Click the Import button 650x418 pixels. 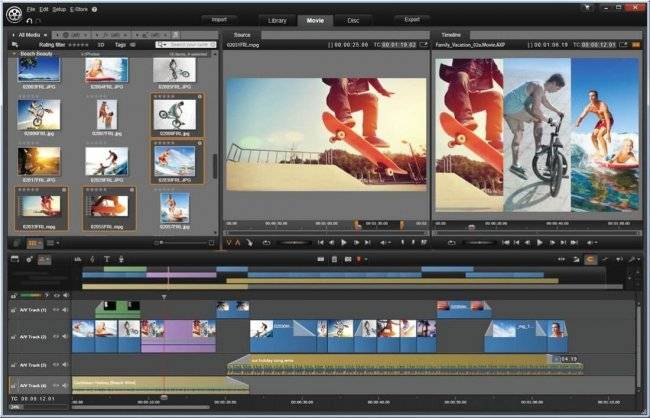click(x=219, y=19)
